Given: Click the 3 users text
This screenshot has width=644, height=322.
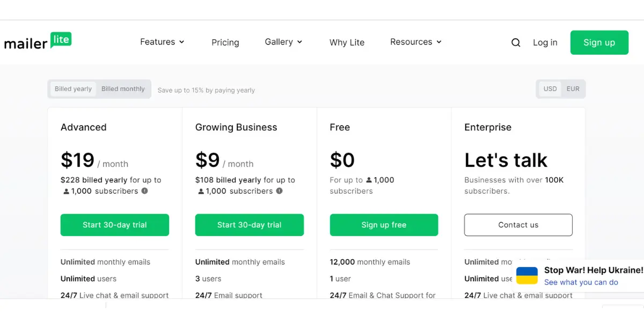Looking at the screenshot, I should tap(208, 279).
